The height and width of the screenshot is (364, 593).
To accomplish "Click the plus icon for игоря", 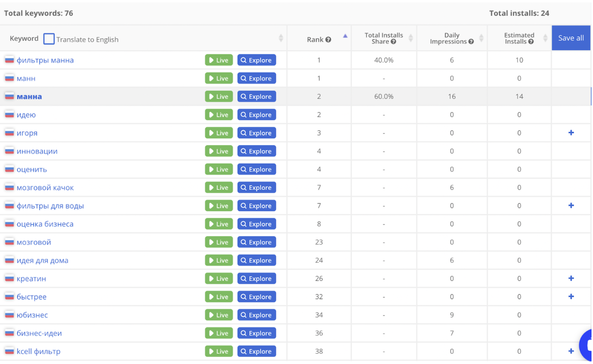I will click(571, 133).
